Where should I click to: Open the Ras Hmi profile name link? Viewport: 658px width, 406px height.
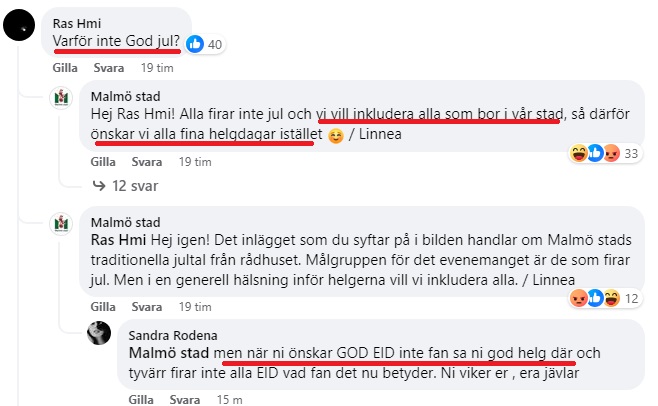(75, 21)
